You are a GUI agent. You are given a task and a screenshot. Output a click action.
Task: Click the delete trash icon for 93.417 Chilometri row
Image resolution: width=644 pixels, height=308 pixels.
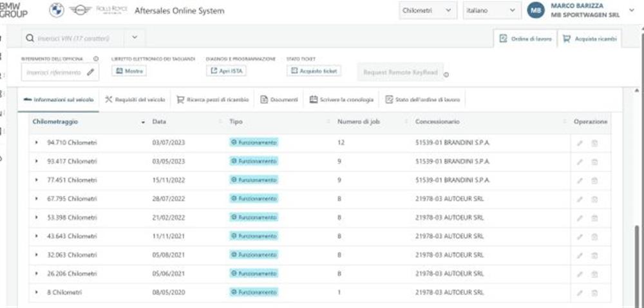(x=594, y=162)
